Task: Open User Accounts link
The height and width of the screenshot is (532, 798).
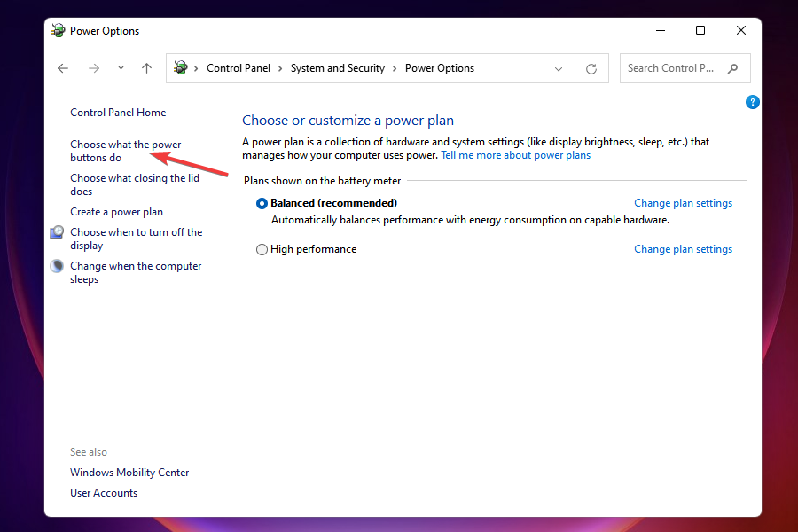Action: point(104,493)
